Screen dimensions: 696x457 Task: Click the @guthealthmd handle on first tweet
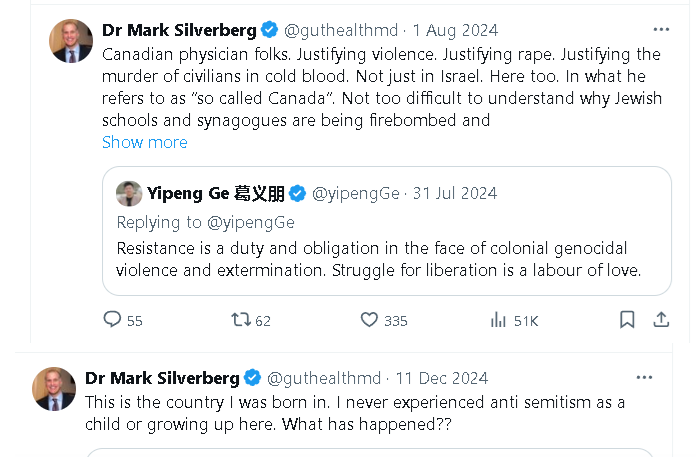pos(341,30)
